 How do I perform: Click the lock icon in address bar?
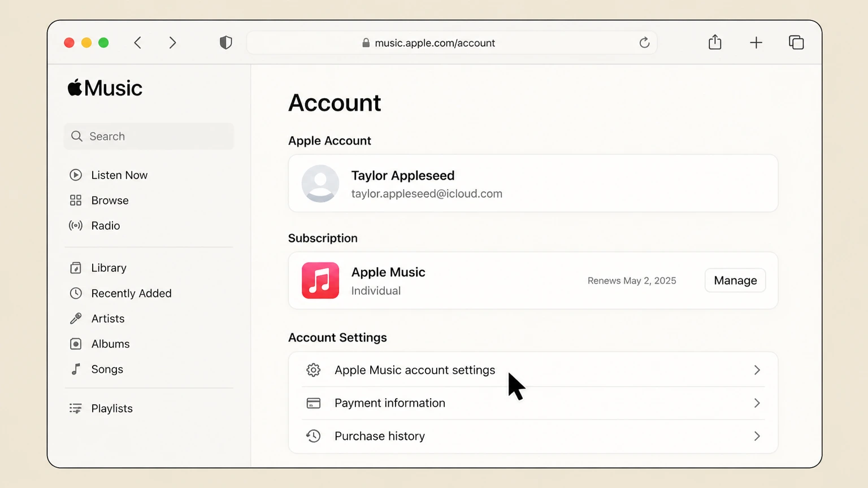coord(366,43)
